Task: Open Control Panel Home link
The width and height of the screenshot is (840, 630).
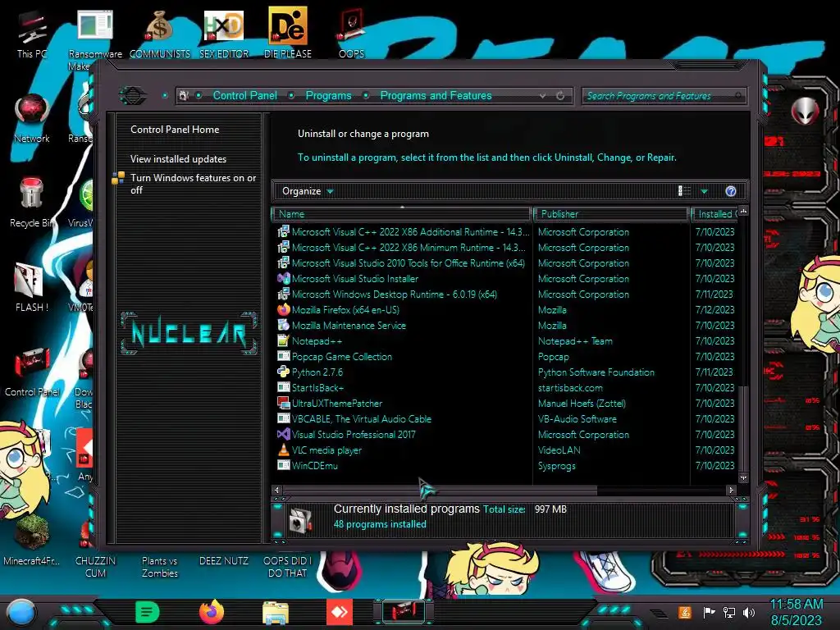Action: click(175, 130)
